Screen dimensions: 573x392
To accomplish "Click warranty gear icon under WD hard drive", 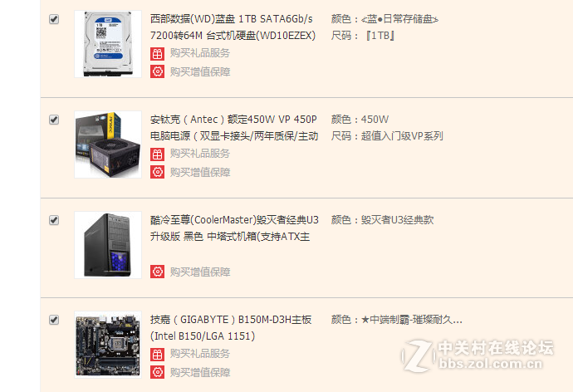I will (157, 71).
